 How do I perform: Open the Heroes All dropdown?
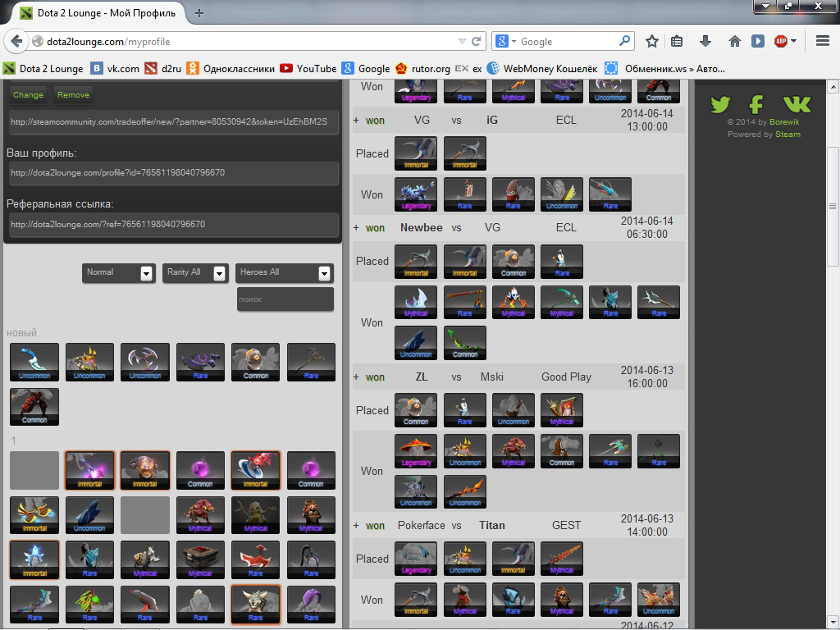coord(285,272)
